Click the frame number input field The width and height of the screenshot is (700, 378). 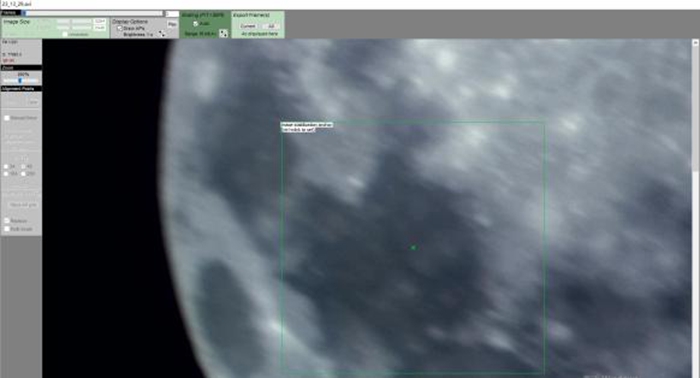tap(172, 14)
